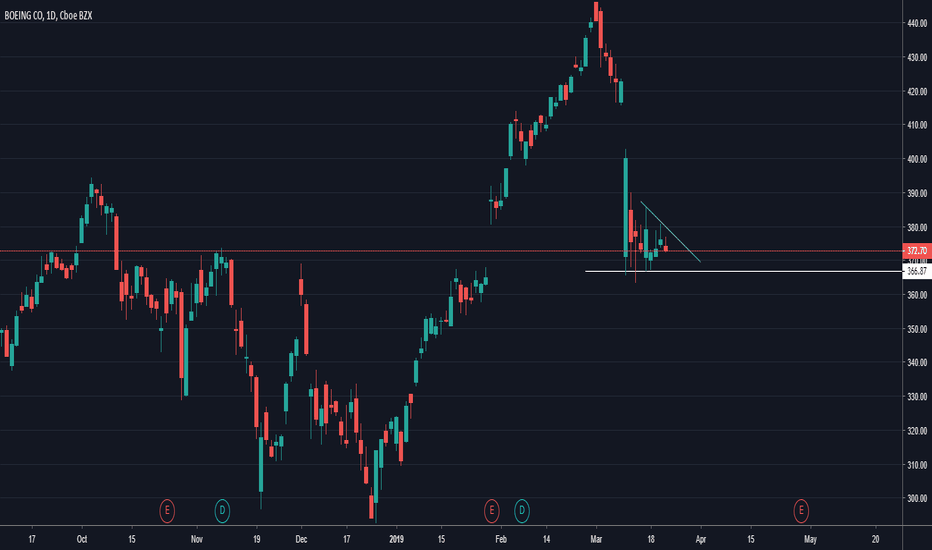Click the 20 date label after May

click(x=876, y=539)
